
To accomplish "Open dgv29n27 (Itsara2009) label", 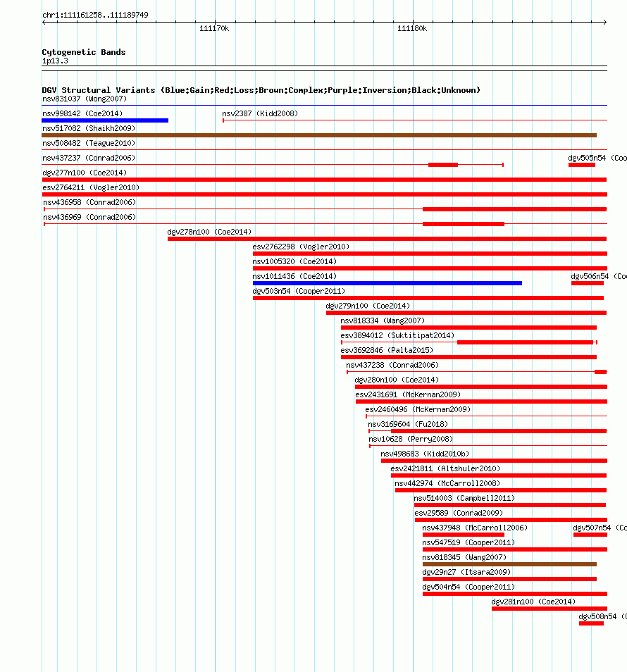I will click(x=466, y=572).
